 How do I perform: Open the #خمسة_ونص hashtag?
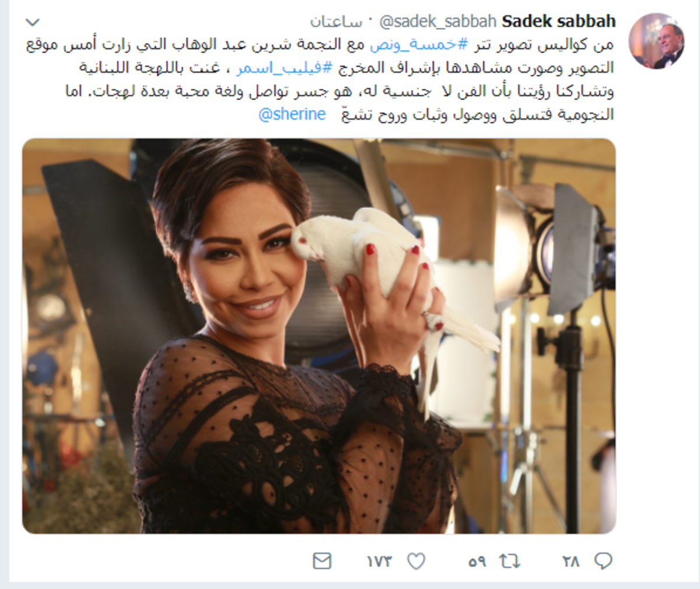click(x=419, y=44)
